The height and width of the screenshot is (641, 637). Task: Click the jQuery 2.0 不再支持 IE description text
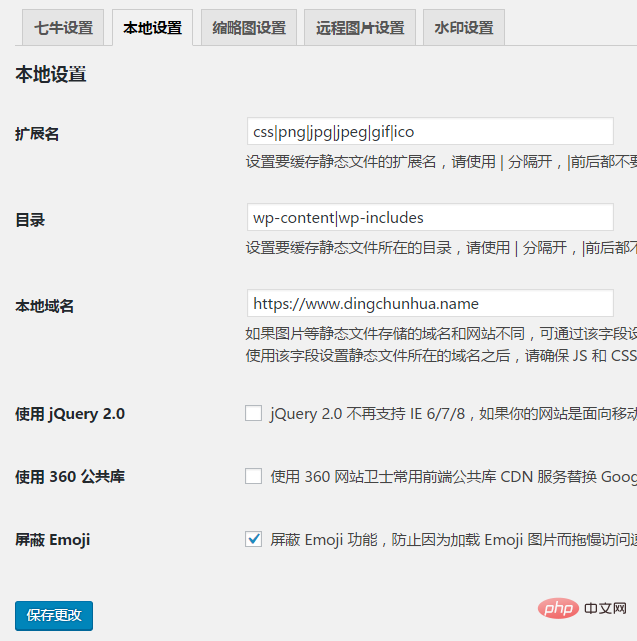click(x=453, y=414)
